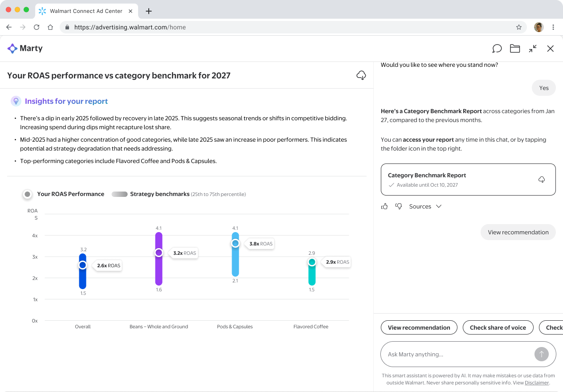Click the report title about ROAS performance
Viewport: 563px width, 392px height.
(x=119, y=75)
